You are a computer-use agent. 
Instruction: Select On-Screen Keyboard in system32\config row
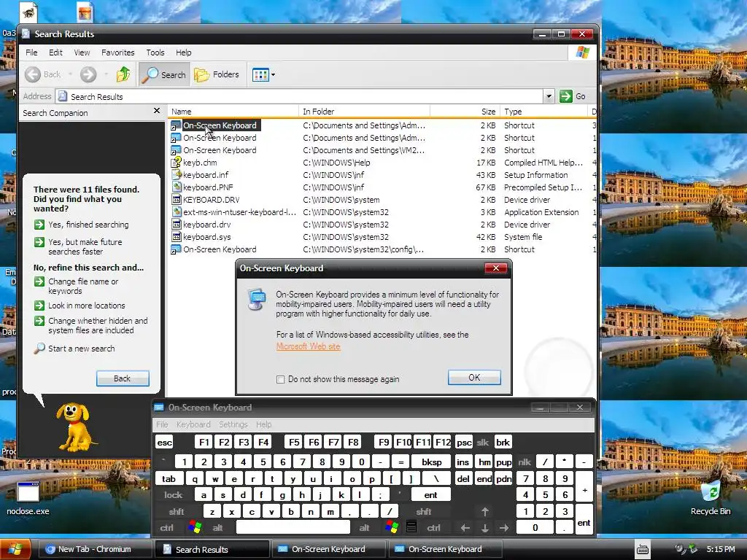(220, 249)
